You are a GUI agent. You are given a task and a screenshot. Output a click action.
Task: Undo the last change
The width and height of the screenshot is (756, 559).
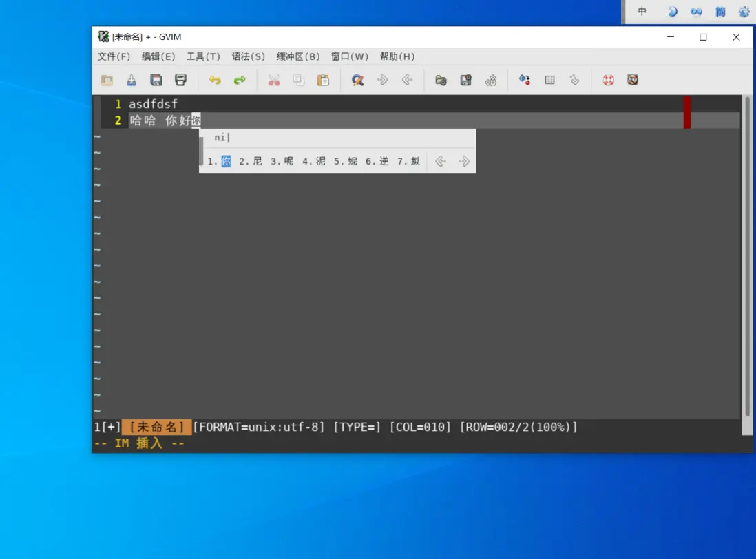click(x=215, y=80)
